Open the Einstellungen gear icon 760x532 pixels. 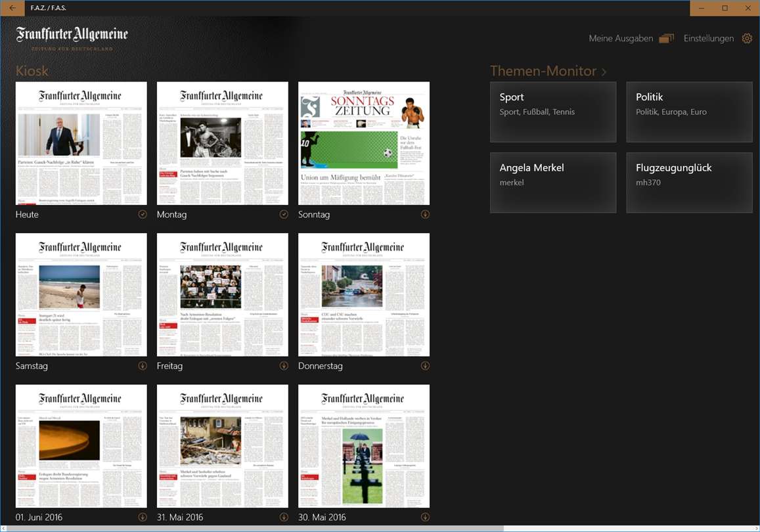pos(747,38)
